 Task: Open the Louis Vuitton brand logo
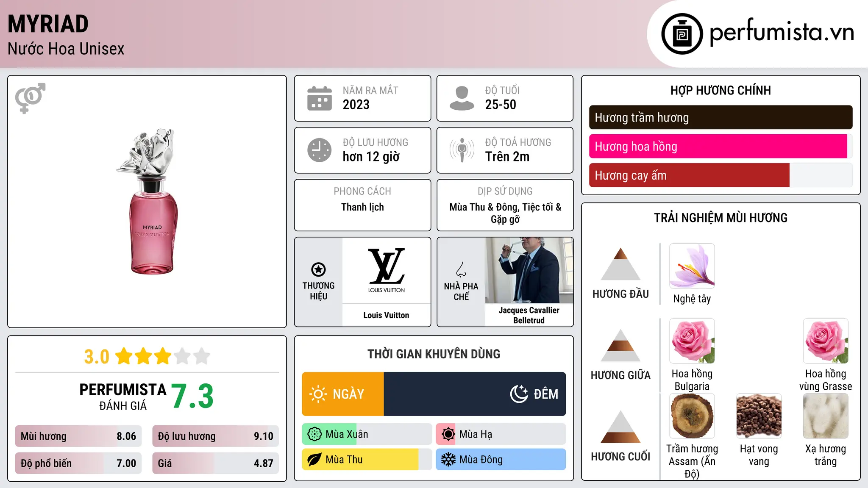point(386,270)
